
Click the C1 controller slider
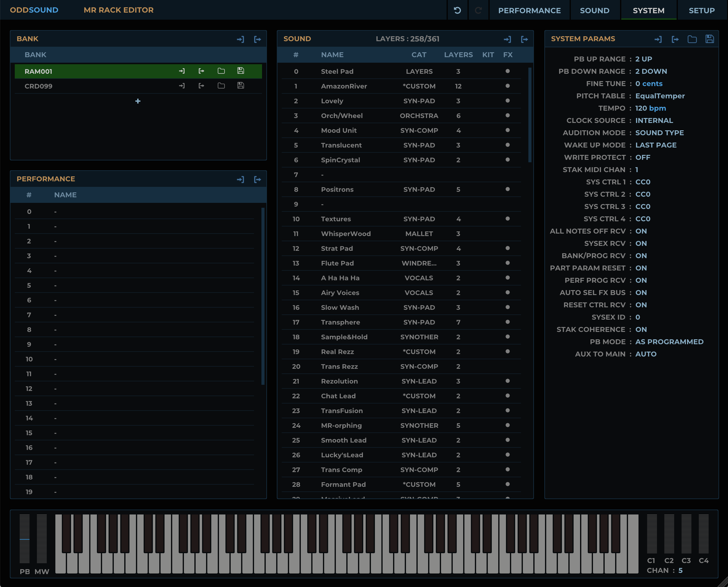(x=652, y=534)
